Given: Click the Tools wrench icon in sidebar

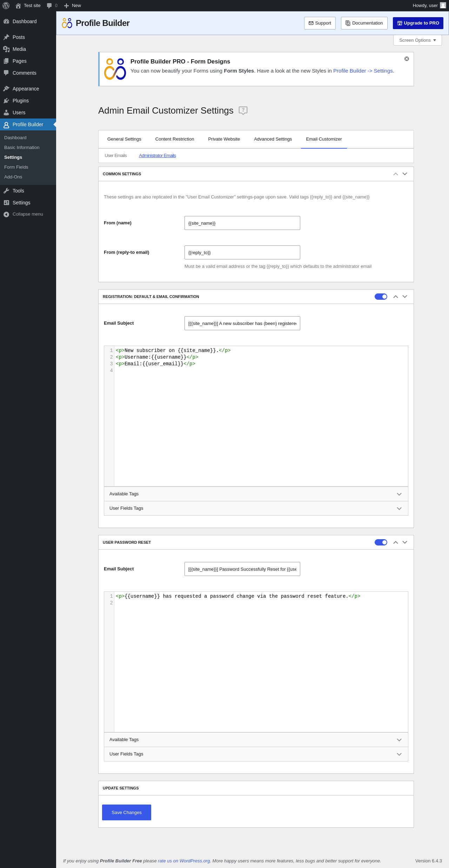Looking at the screenshot, I should [x=6, y=191].
